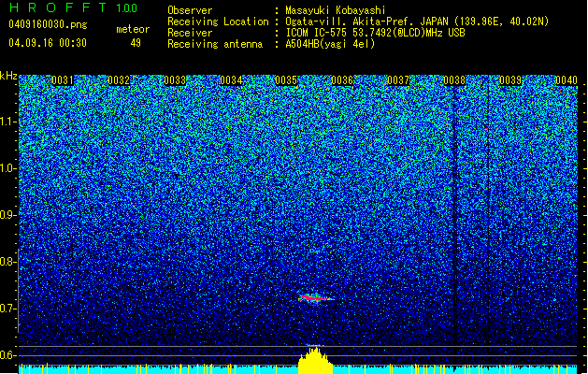Click observer name Masayuki Kobayashi
Screen dimensions: 588x374
coord(336,10)
